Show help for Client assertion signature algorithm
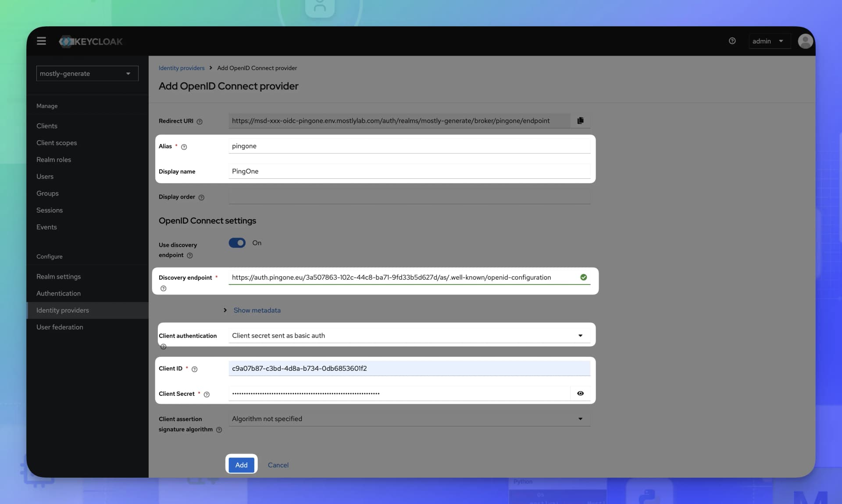842x504 pixels. pos(219,430)
